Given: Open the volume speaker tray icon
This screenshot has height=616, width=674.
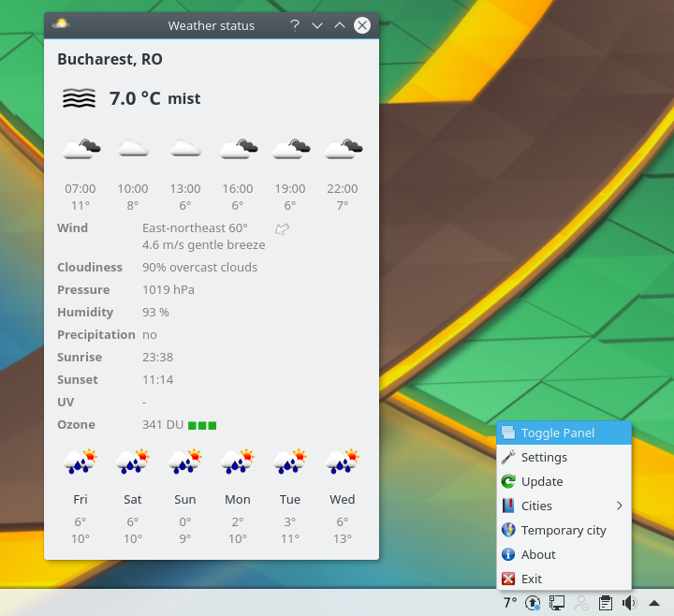Looking at the screenshot, I should (x=629, y=603).
